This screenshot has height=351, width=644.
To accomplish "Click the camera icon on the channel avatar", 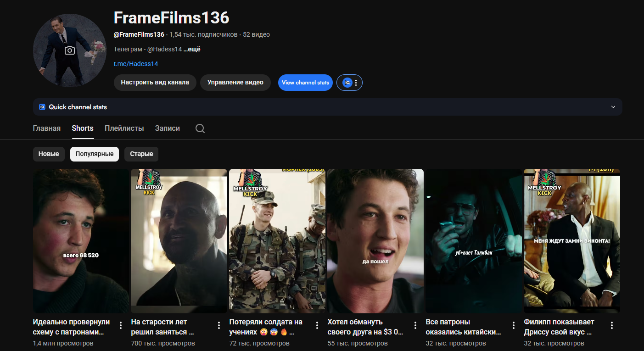I will pyautogui.click(x=69, y=50).
